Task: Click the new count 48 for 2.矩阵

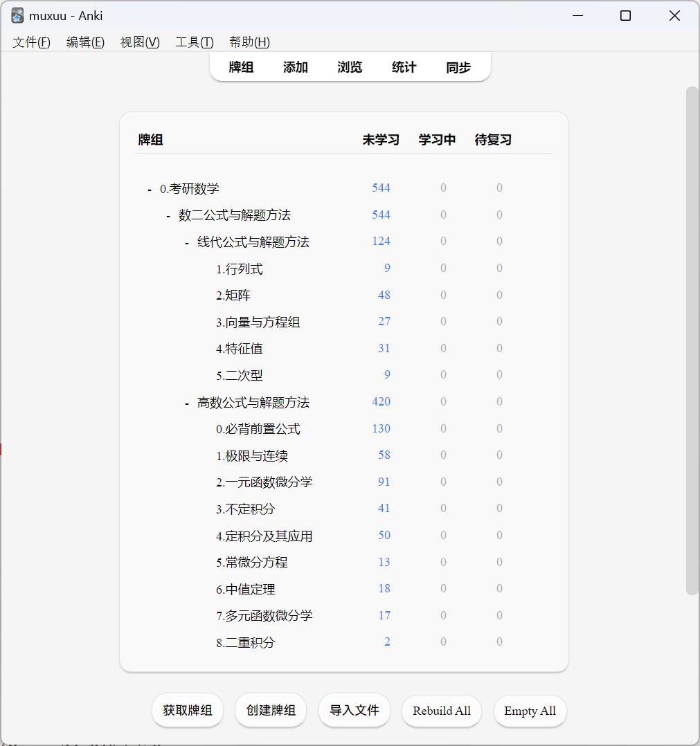Action: [384, 295]
